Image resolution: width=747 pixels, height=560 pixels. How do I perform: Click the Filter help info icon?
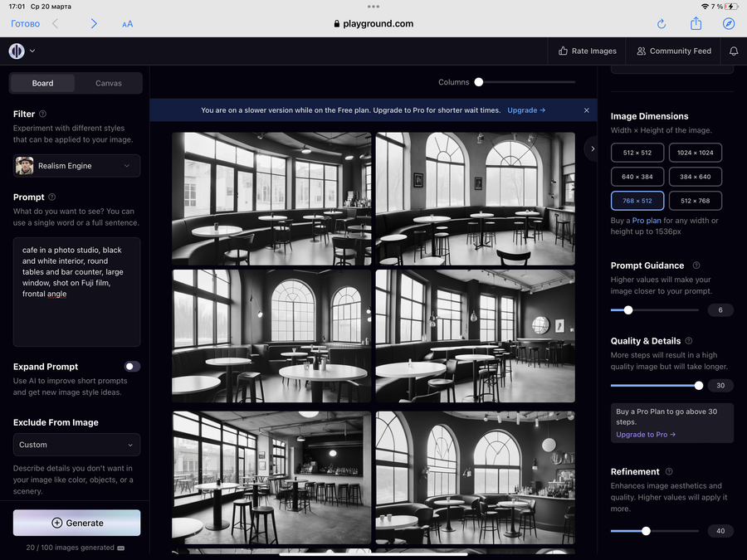[x=43, y=114]
